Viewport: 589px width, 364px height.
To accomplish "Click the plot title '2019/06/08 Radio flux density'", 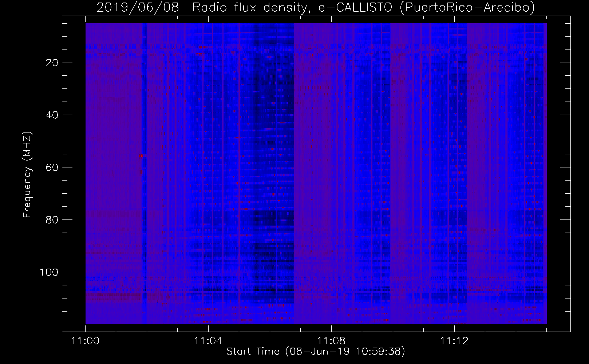I will (x=315, y=7).
